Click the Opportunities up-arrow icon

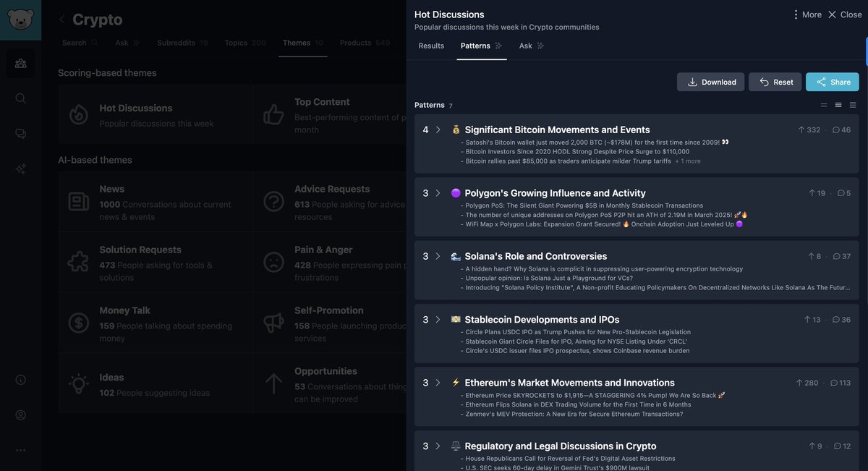[x=273, y=383]
